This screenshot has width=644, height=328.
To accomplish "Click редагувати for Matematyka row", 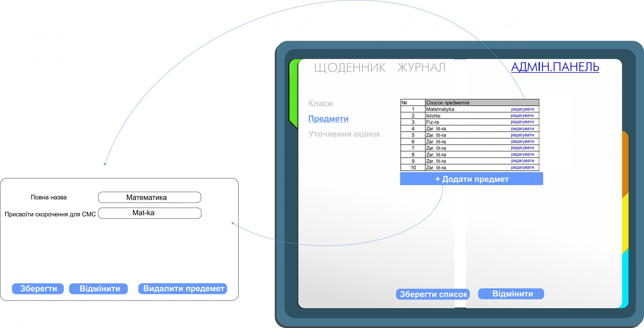I will click(522, 109).
